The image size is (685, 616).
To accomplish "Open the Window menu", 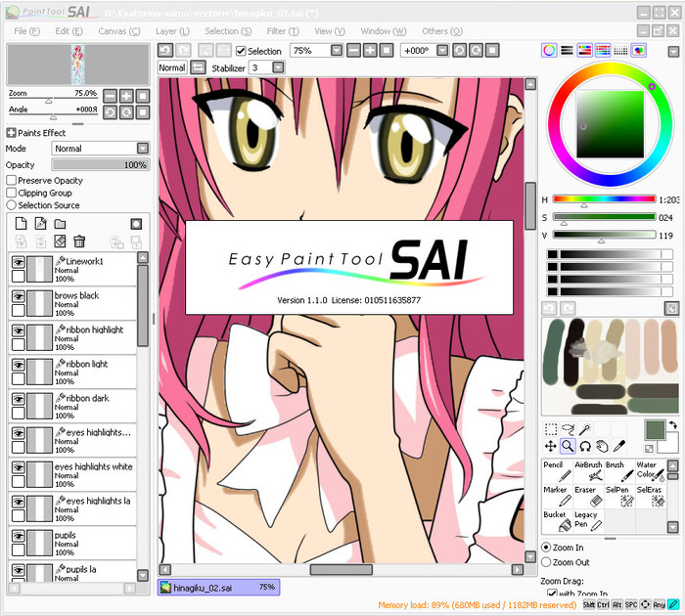I will pos(384,31).
